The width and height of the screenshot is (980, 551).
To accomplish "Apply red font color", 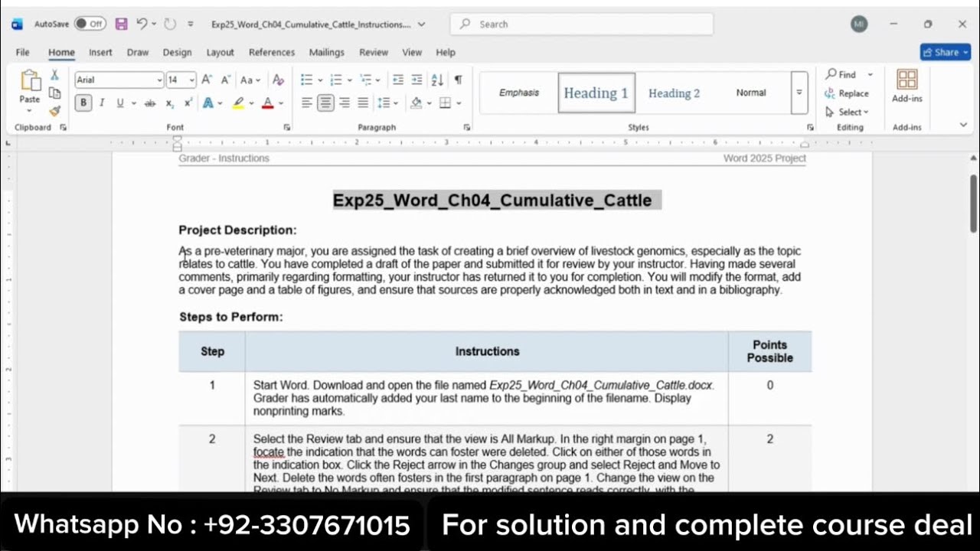I will 268,103.
